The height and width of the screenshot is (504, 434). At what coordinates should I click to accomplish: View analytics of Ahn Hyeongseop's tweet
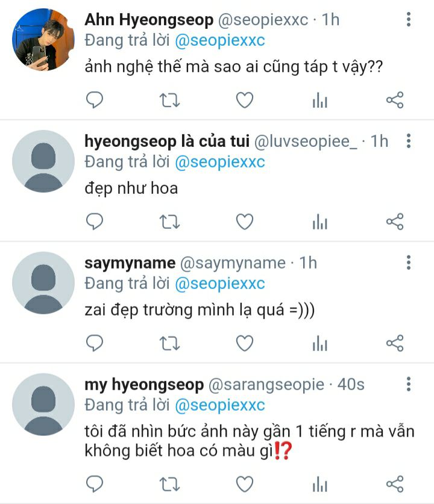(320, 100)
